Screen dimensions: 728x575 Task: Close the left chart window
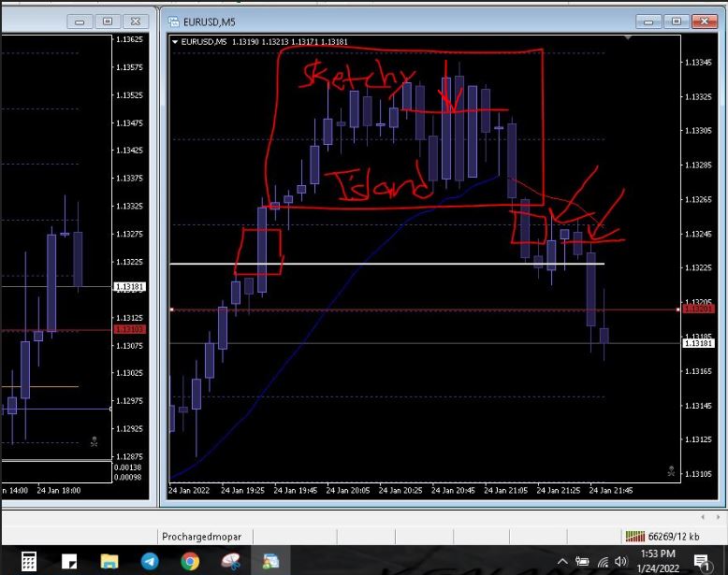point(135,22)
